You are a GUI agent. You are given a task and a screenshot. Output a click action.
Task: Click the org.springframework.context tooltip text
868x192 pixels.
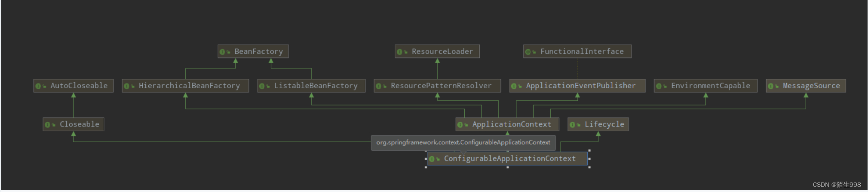pyautogui.click(x=463, y=142)
